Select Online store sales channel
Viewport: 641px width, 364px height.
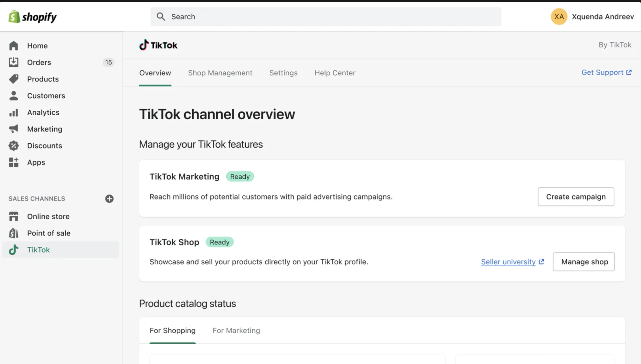pos(48,216)
